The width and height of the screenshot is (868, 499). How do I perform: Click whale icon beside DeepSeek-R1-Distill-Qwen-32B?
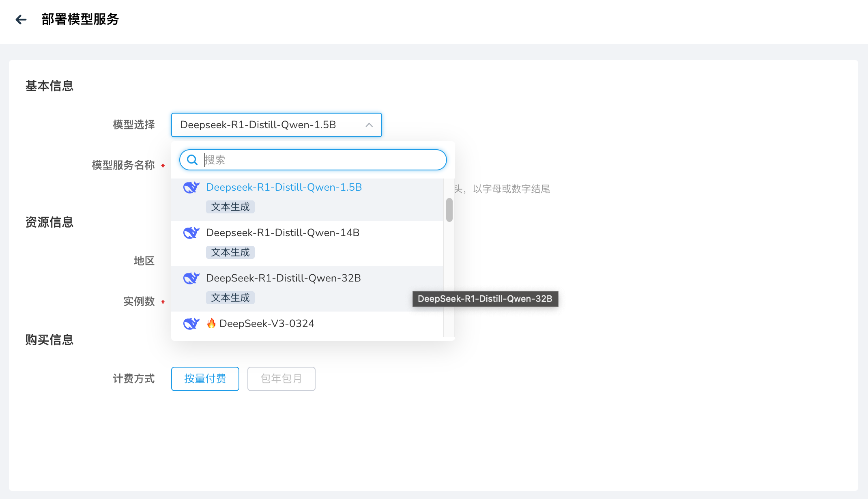(191, 278)
